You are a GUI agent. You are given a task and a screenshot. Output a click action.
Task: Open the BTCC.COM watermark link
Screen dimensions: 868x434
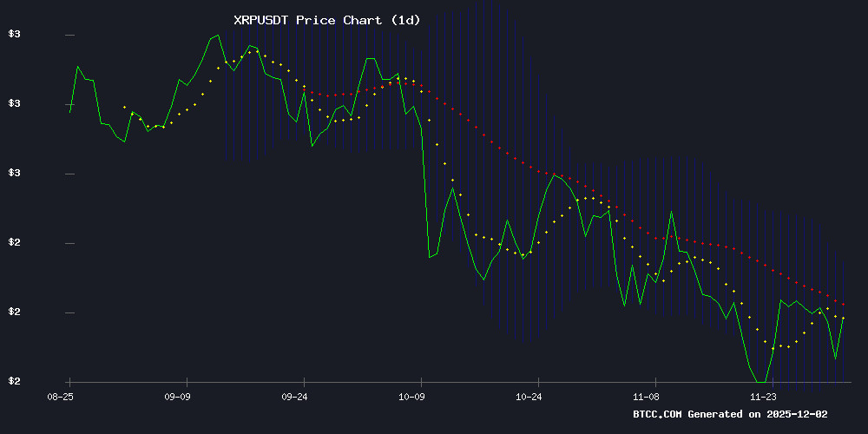click(658, 415)
